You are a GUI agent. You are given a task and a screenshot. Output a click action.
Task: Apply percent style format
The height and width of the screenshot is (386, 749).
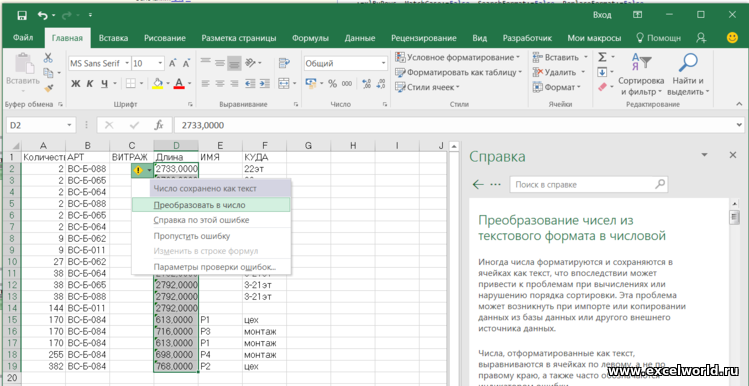pos(332,84)
